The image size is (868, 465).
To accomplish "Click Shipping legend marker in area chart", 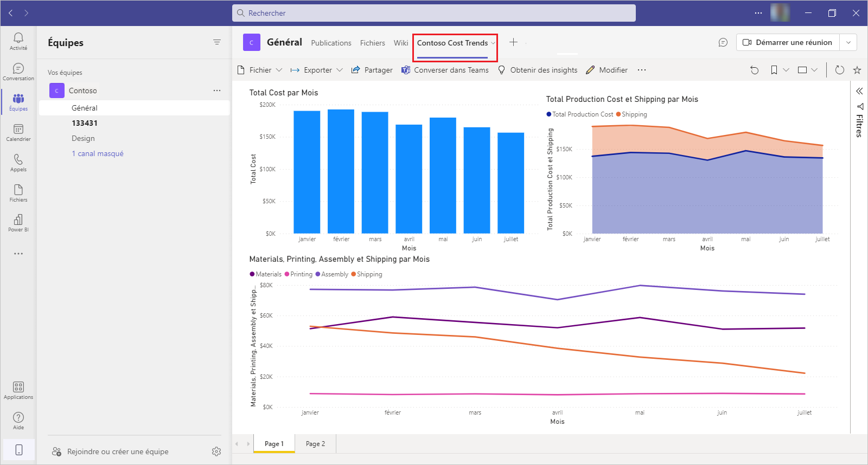I will click(618, 114).
